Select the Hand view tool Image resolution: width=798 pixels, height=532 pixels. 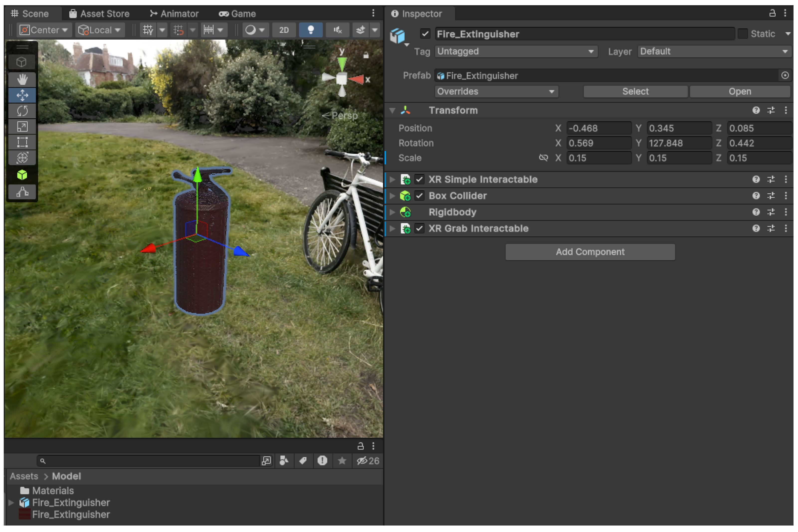[x=22, y=80]
